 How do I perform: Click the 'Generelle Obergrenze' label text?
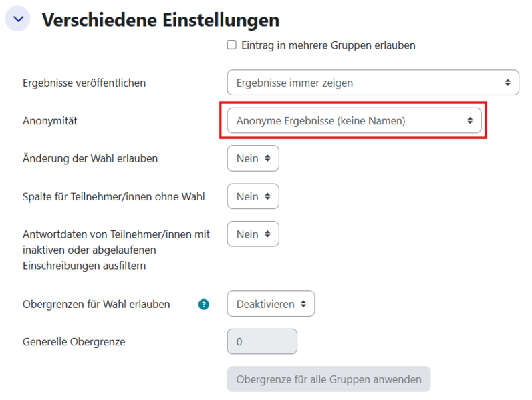[x=74, y=342]
